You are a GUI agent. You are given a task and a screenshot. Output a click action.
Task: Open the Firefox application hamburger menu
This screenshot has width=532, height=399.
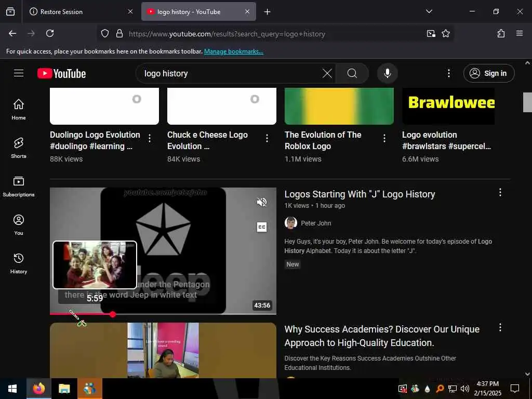click(519, 33)
